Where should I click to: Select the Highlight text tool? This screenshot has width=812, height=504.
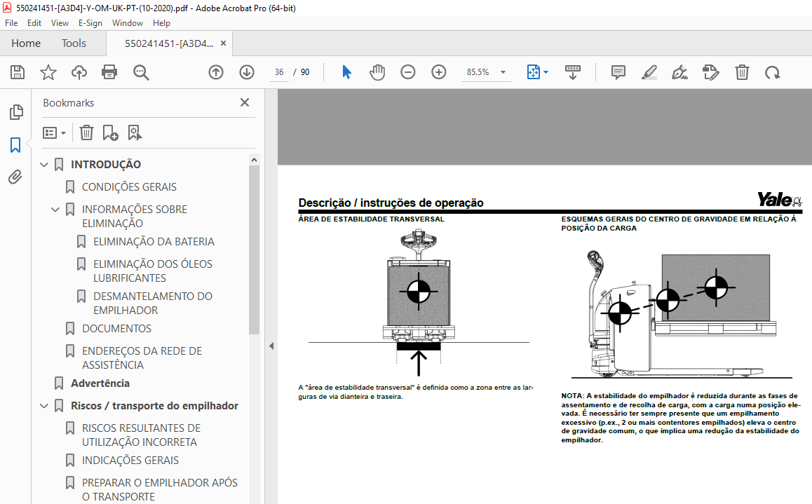tap(649, 72)
